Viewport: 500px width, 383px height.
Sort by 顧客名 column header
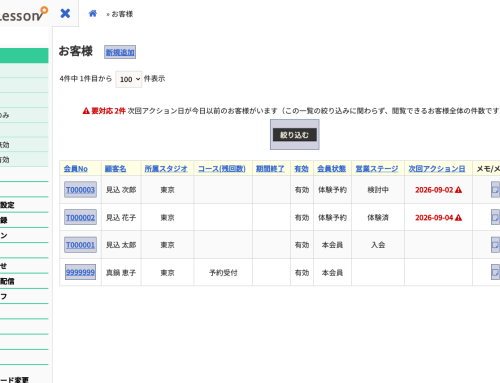tap(115, 169)
